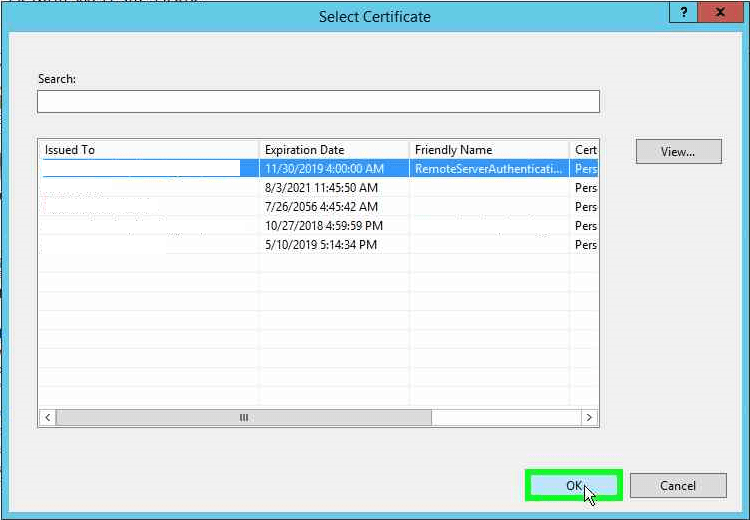Sort by Expiration Date column header
The width and height of the screenshot is (750, 520).
point(334,150)
